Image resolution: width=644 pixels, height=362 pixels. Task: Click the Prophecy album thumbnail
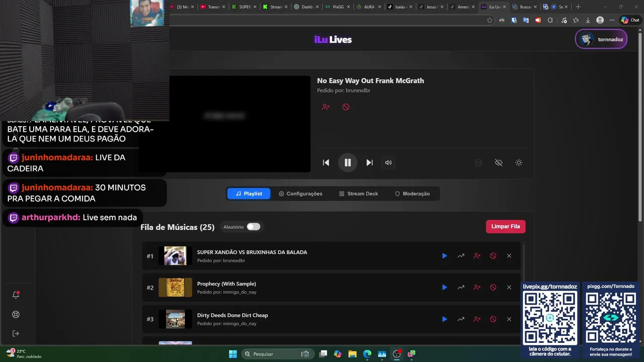click(175, 288)
